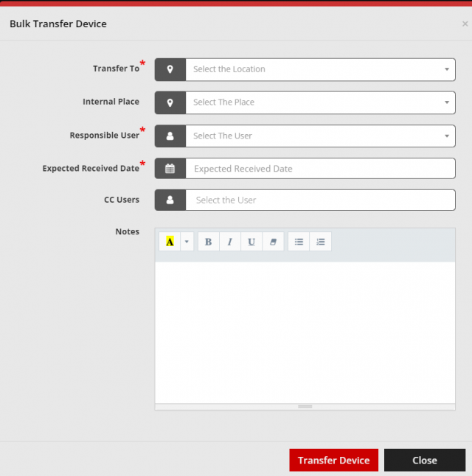
Task: Click the Transfer To label
Action: [x=116, y=69]
